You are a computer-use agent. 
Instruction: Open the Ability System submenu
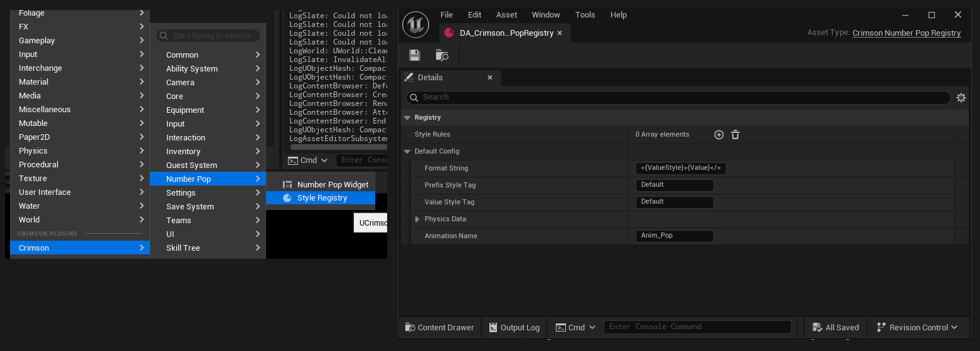click(208, 69)
